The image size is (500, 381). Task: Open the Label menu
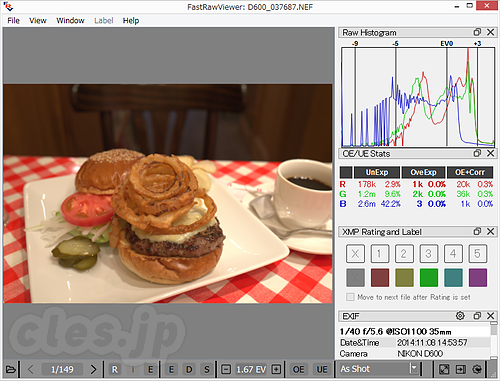104,21
